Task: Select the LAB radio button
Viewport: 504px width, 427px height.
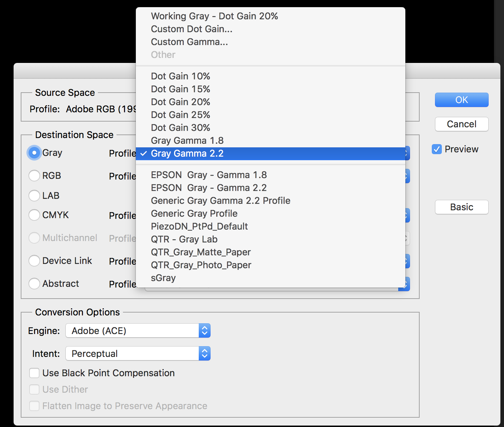Action: tap(34, 196)
